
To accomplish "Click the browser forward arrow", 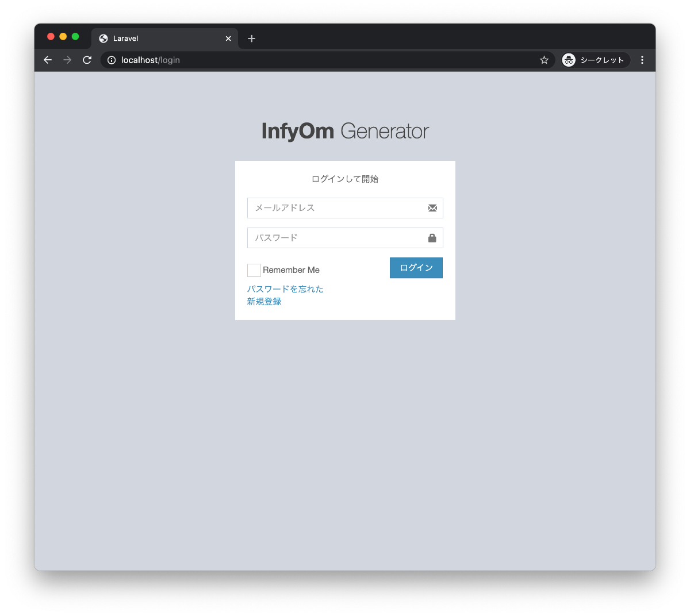I will tap(67, 60).
